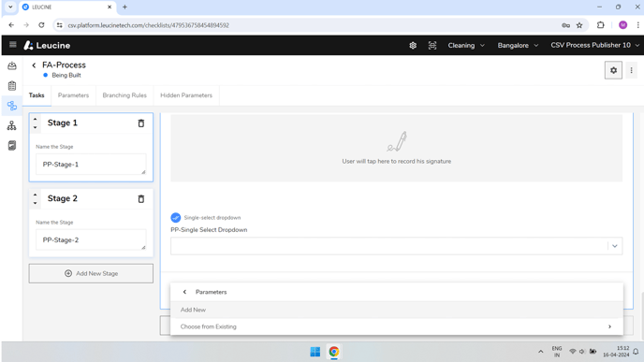Open the tab search dropdown arrow
The width and height of the screenshot is (644, 362).
coord(10,7)
